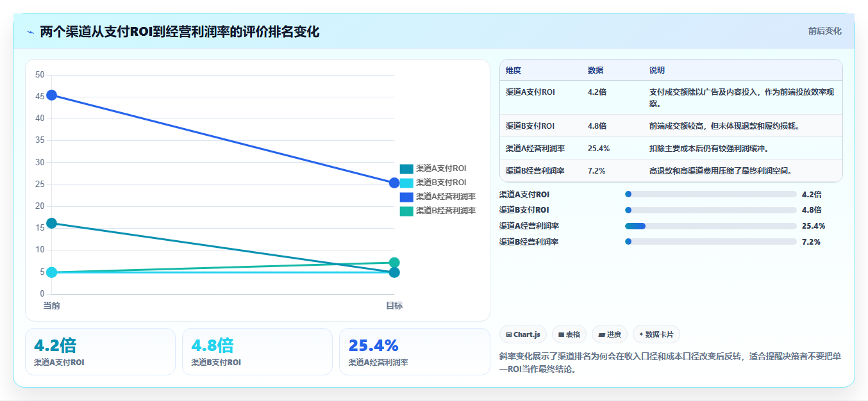Toggle 渠道A支付ROI legend swatch

(x=406, y=169)
